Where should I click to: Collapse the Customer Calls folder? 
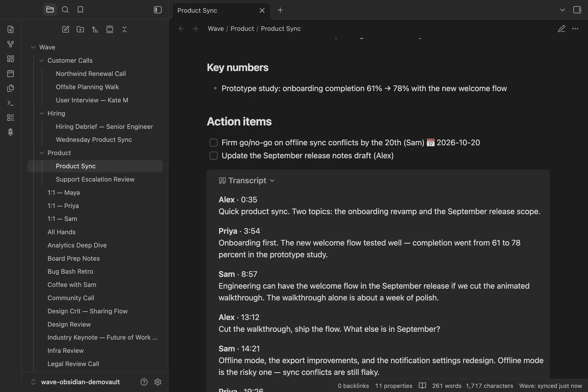point(42,61)
